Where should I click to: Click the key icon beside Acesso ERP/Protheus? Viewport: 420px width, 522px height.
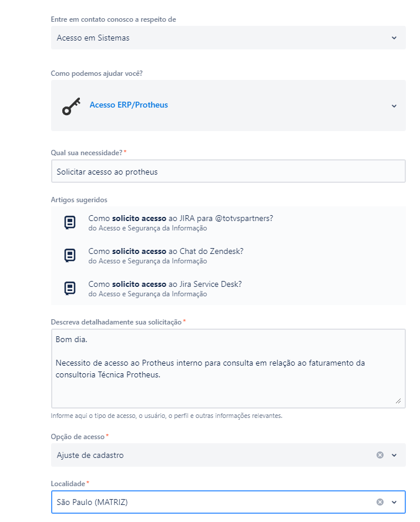click(71, 106)
